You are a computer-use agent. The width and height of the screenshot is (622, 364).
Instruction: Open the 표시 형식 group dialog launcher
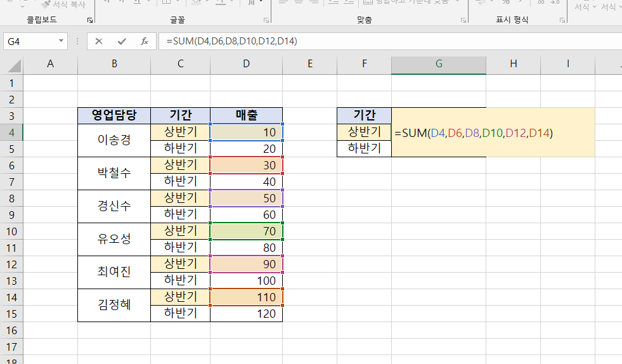coord(562,20)
